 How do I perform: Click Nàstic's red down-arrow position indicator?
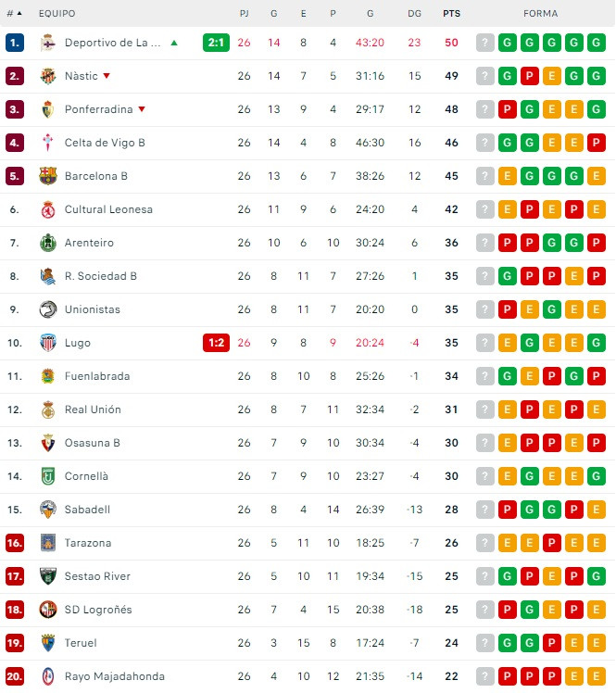point(107,76)
